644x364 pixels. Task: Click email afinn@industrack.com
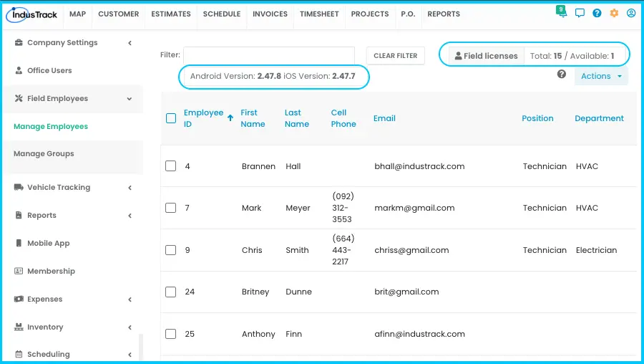[419, 334]
